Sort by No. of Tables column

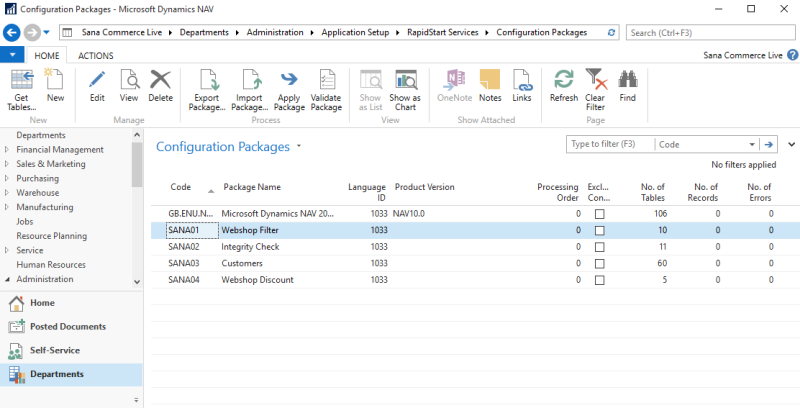pyautogui.click(x=653, y=192)
